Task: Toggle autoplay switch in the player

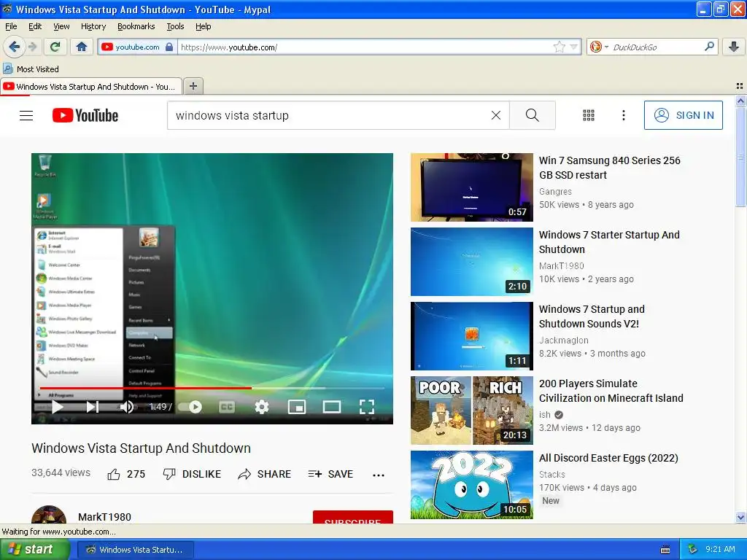Action: [190, 407]
